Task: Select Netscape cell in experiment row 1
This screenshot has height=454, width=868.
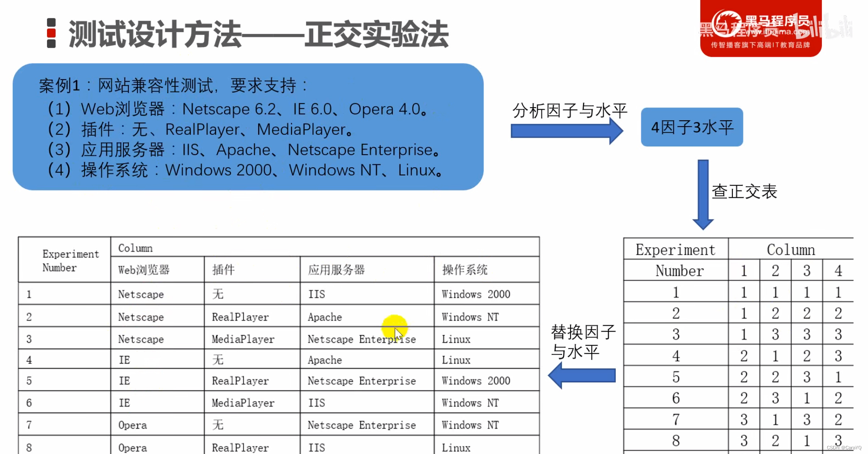Action: pos(157,294)
